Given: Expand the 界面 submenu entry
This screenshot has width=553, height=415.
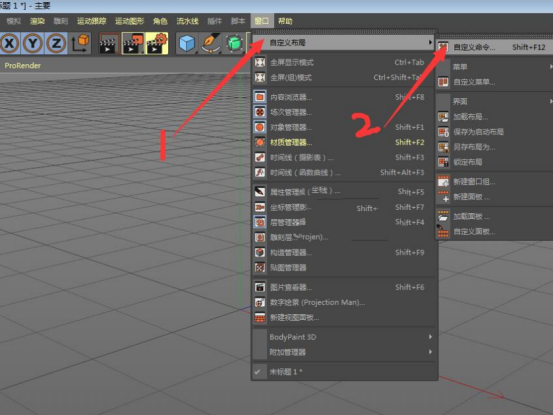Looking at the screenshot, I should tap(494, 102).
